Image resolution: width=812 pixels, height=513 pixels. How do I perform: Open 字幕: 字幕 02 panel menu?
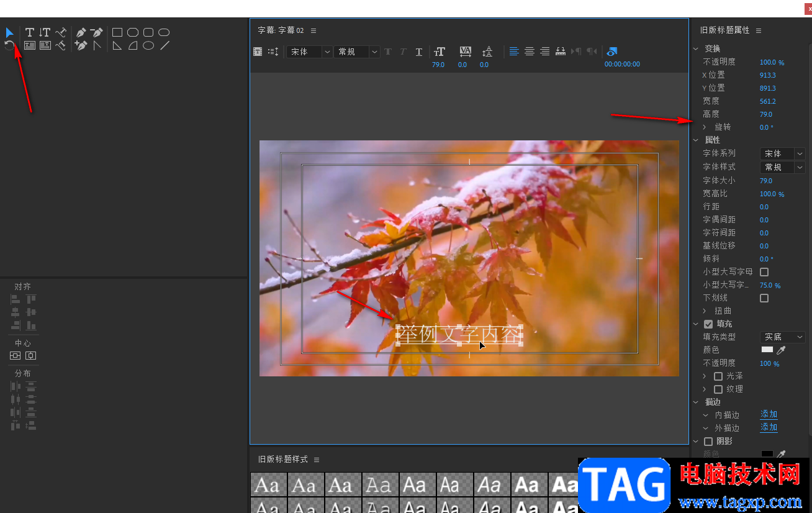tap(314, 30)
